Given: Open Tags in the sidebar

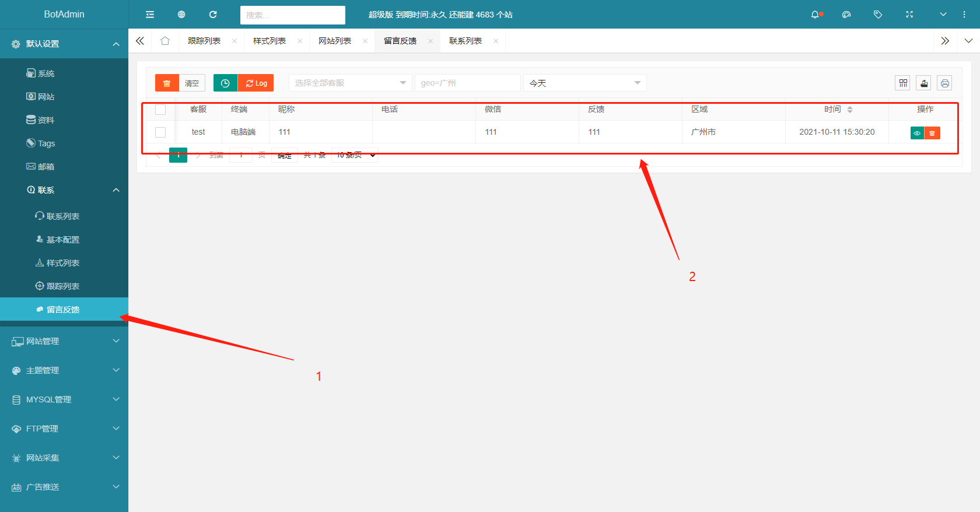Looking at the screenshot, I should click(64, 143).
